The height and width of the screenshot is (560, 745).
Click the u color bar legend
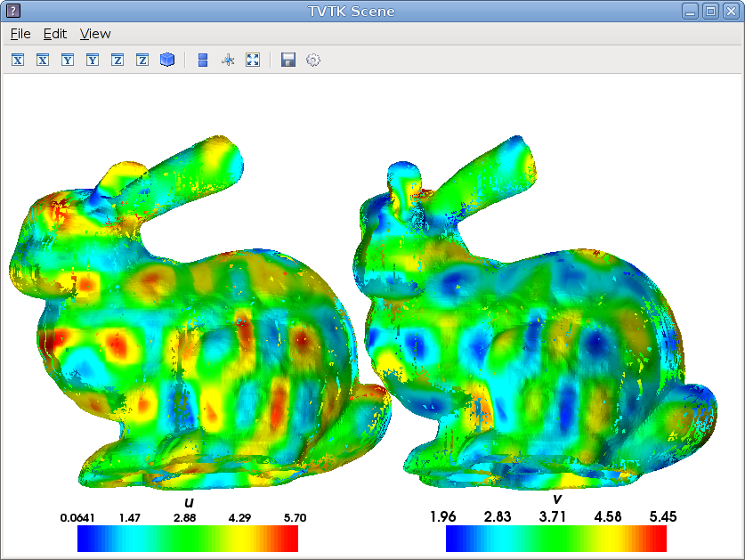[187, 538]
